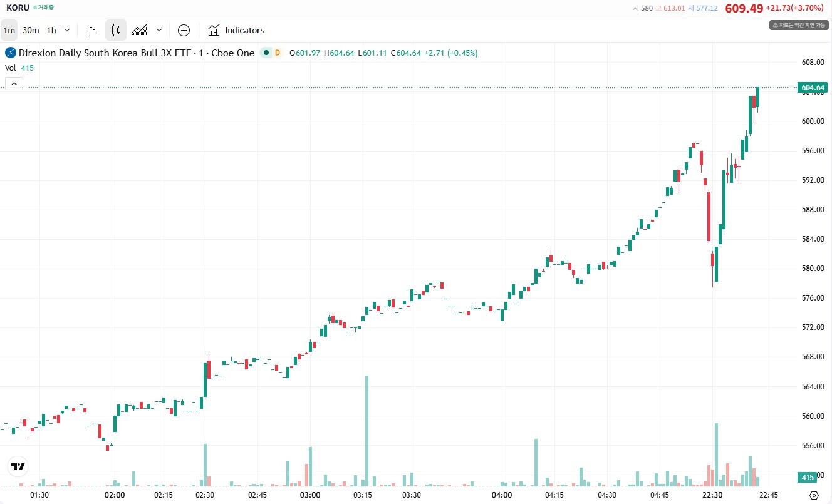Click the market status indicator dot
832x504 pixels.
pos(266,53)
